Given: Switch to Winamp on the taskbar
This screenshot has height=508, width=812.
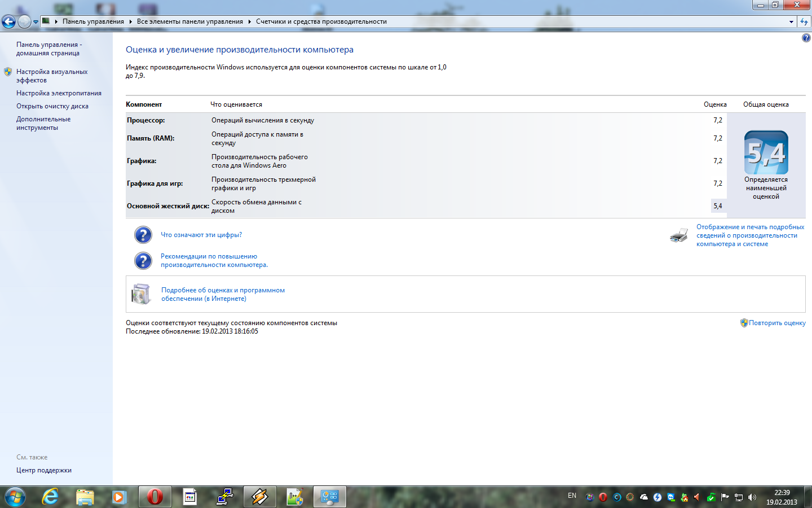Looking at the screenshot, I should (x=260, y=497).
